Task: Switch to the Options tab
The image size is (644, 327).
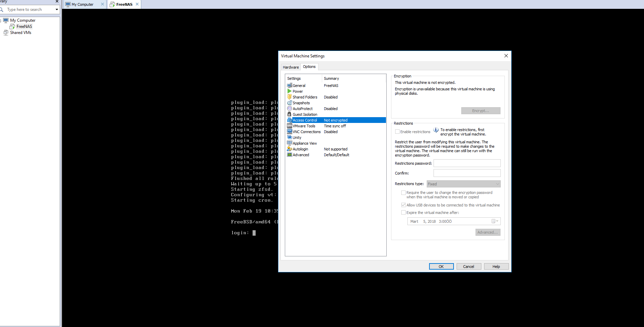Action: pyautogui.click(x=309, y=67)
